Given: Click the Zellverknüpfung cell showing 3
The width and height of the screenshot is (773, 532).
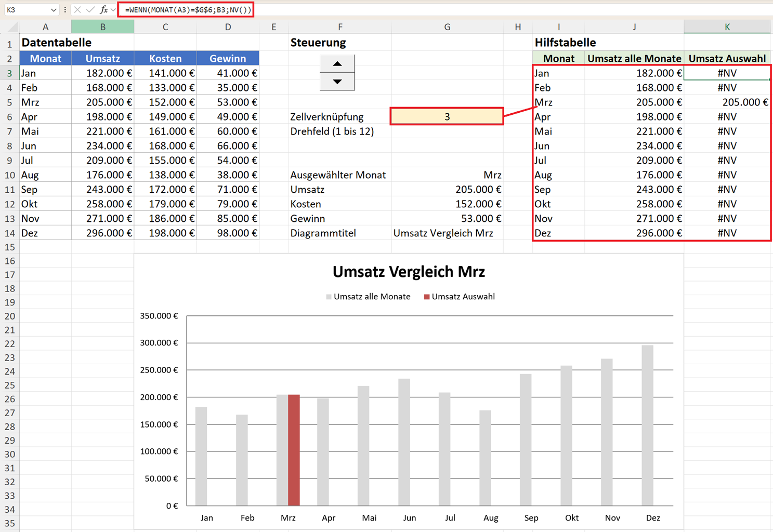Looking at the screenshot, I should [x=447, y=117].
